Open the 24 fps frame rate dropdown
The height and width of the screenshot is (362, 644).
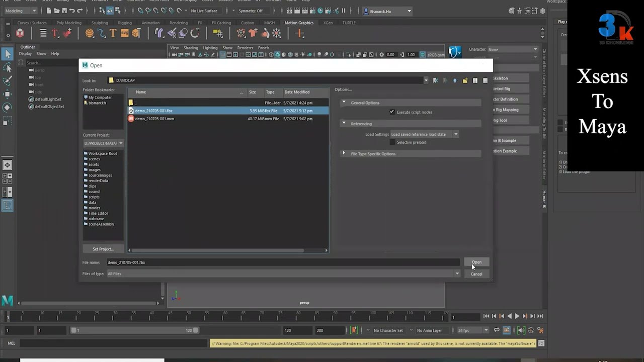472,330
